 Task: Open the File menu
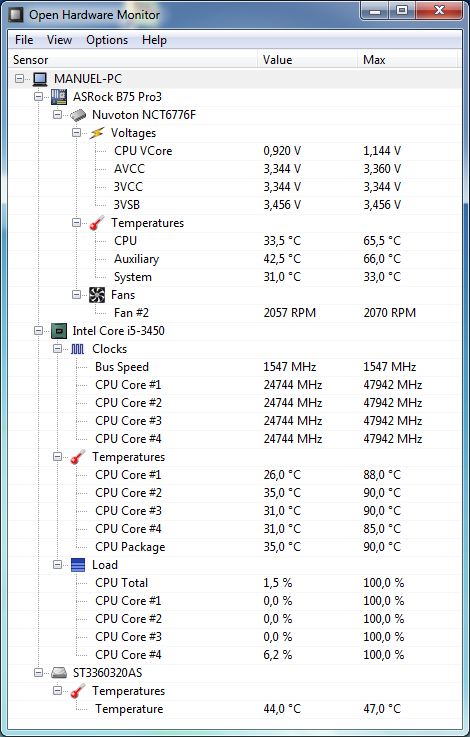pos(24,40)
